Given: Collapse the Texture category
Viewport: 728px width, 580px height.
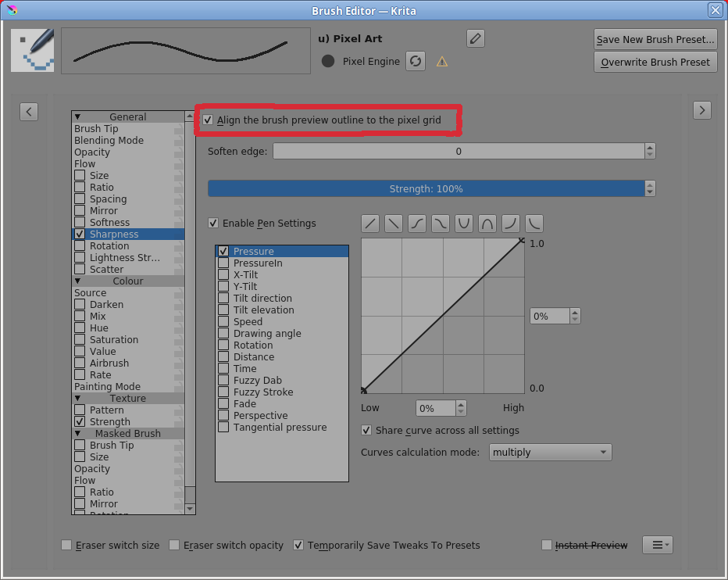Looking at the screenshot, I should (x=77, y=398).
